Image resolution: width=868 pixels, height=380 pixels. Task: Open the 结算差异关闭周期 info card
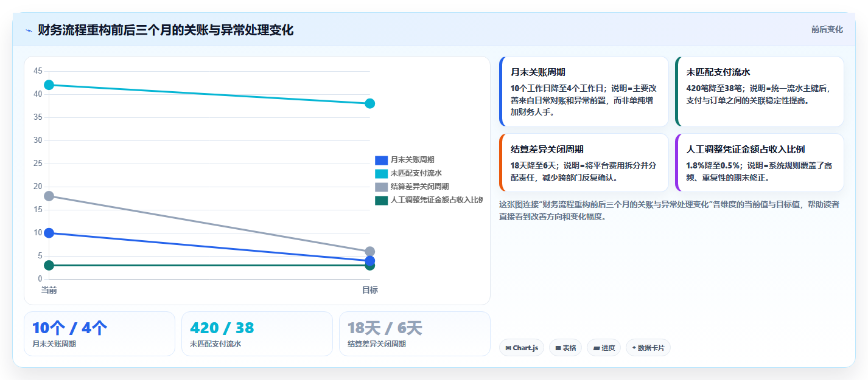[584, 163]
